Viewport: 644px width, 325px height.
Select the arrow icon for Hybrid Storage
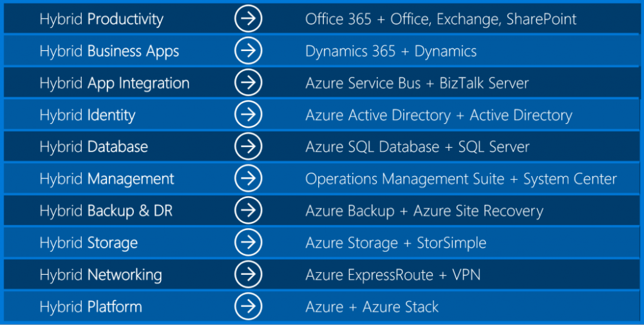click(248, 242)
